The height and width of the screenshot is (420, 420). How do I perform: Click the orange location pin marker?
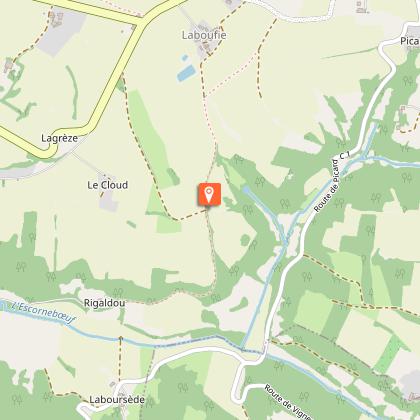pos(209,194)
